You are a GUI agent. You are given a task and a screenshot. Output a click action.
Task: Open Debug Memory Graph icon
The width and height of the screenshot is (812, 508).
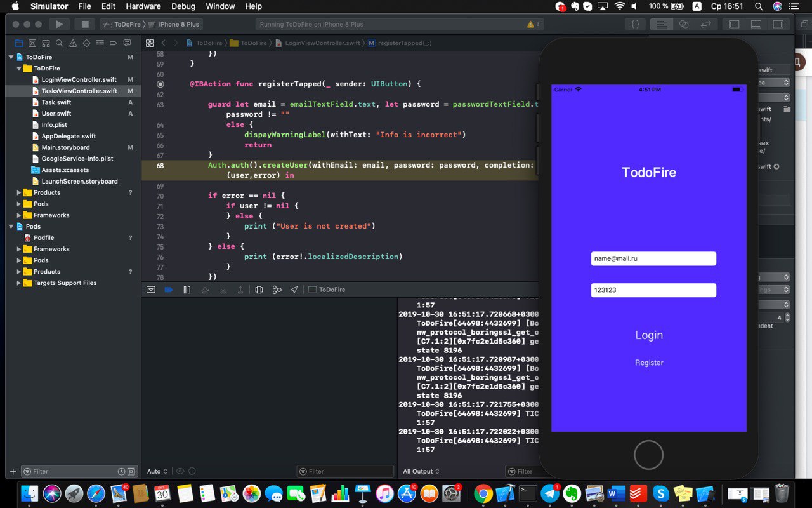[277, 290]
